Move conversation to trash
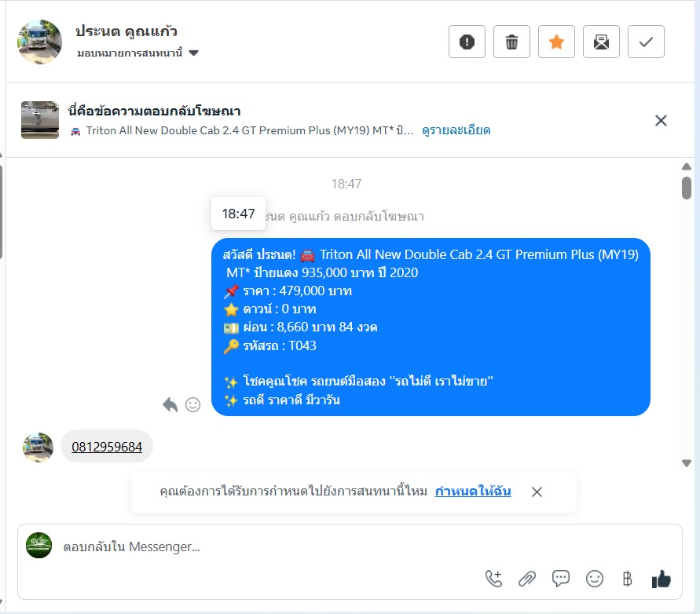This screenshot has height=614, width=700. click(511, 42)
